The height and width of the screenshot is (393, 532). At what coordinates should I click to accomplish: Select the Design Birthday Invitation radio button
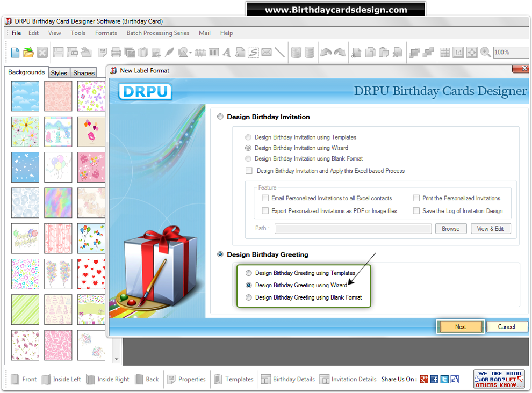(x=220, y=117)
